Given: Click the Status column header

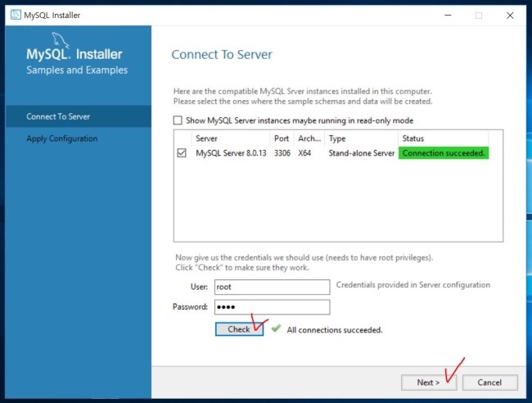Looking at the screenshot, I should (x=444, y=138).
